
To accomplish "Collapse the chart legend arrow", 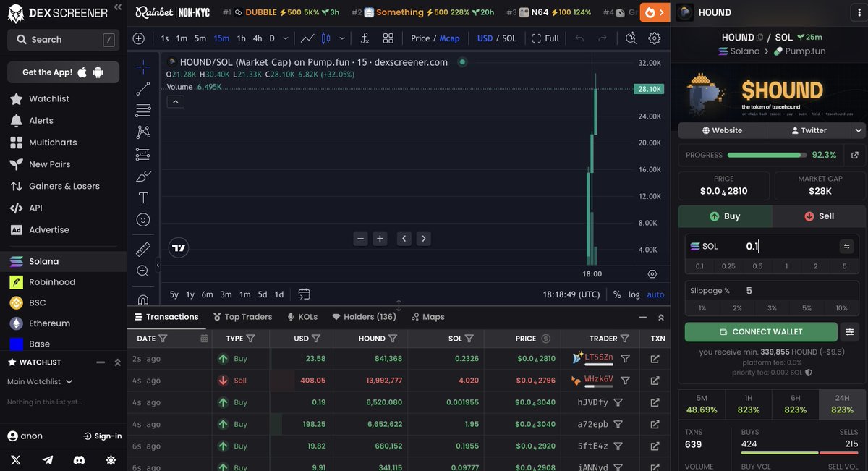I will pos(175,102).
